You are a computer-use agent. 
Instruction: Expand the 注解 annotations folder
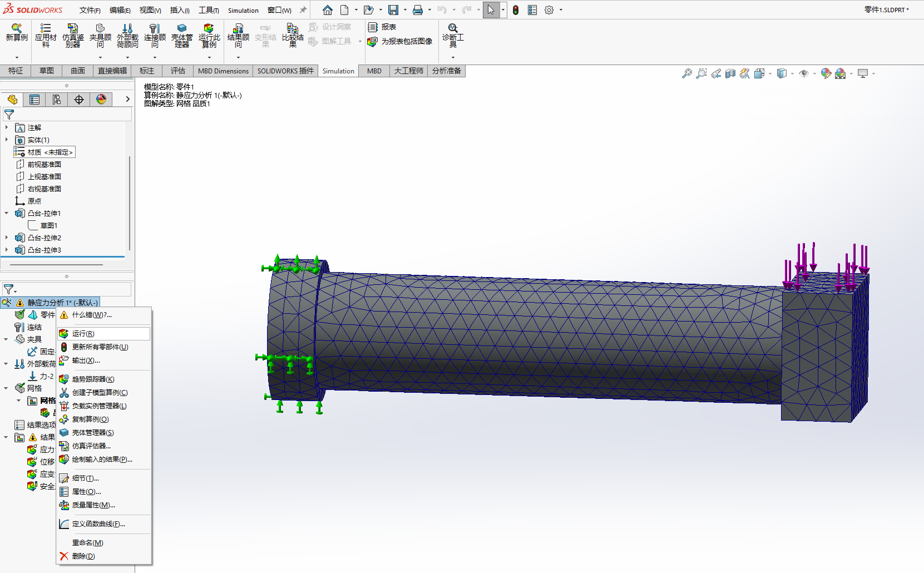pos(7,127)
